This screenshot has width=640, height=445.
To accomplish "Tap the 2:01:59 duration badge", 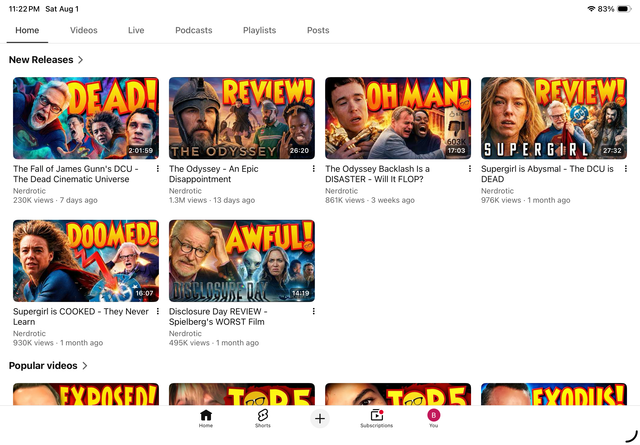I will pyautogui.click(x=140, y=151).
